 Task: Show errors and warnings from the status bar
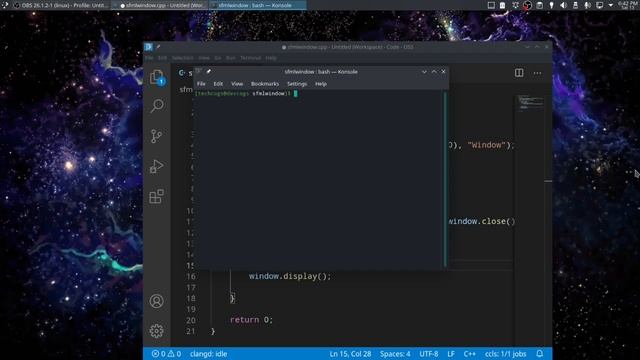coord(166,354)
